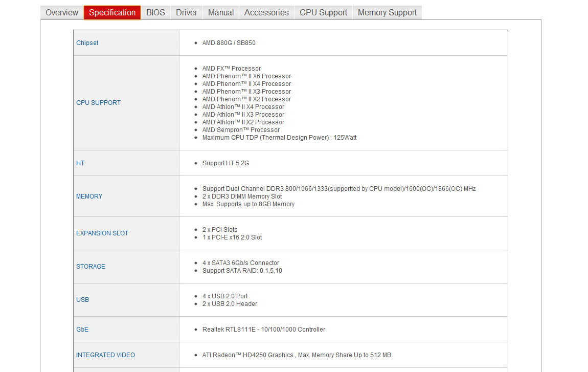Image resolution: width=588 pixels, height=372 pixels.
Task: Open the Accessories tab
Action: 266,12
